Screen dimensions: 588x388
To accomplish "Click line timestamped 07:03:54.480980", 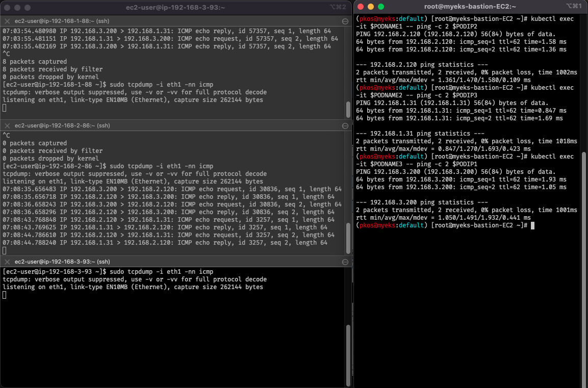I will click(x=167, y=31).
